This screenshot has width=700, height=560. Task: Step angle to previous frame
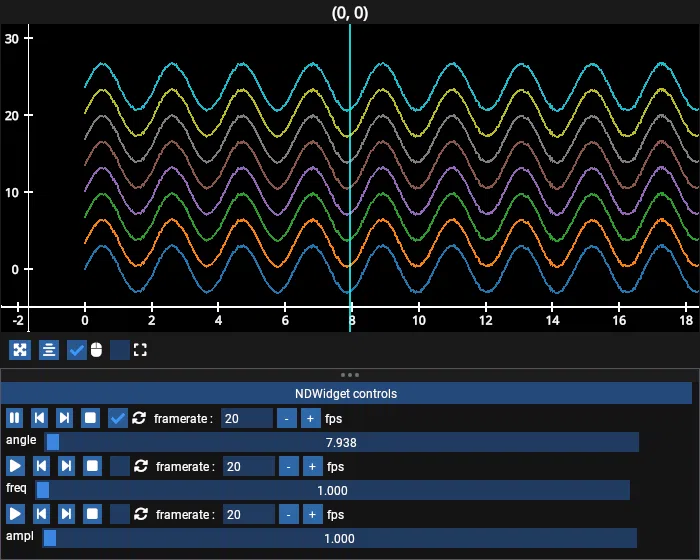[x=40, y=418]
